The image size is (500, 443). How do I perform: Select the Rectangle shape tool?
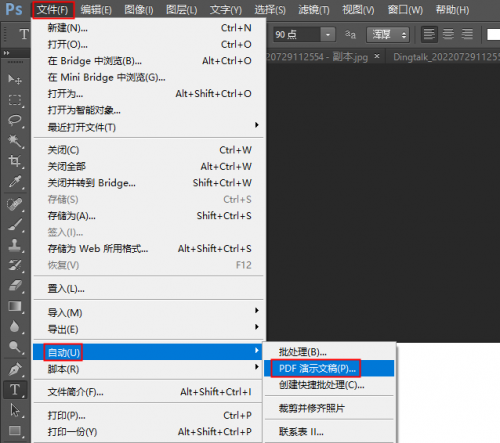(x=15, y=430)
